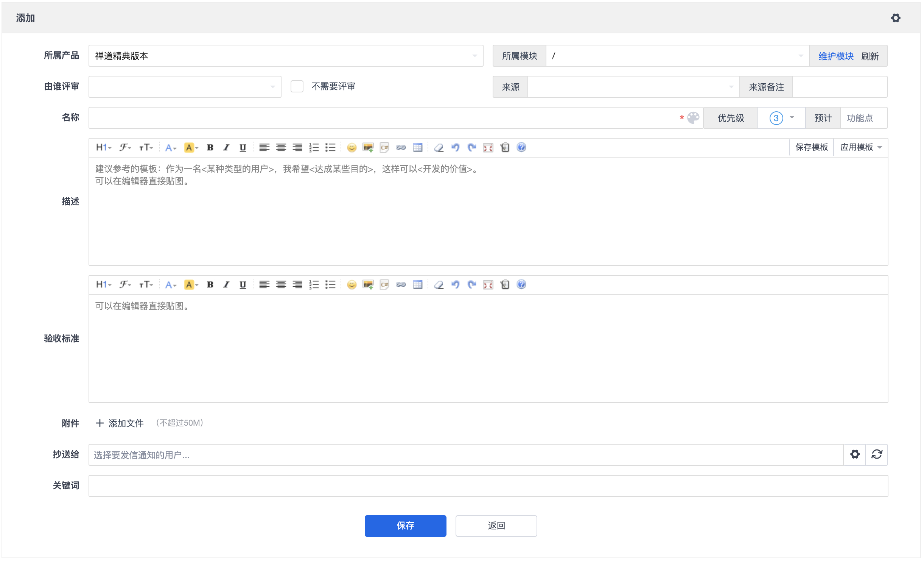Image resolution: width=924 pixels, height=562 pixels.
Task: Click Bold in description editor toolbar
Action: [x=210, y=148]
